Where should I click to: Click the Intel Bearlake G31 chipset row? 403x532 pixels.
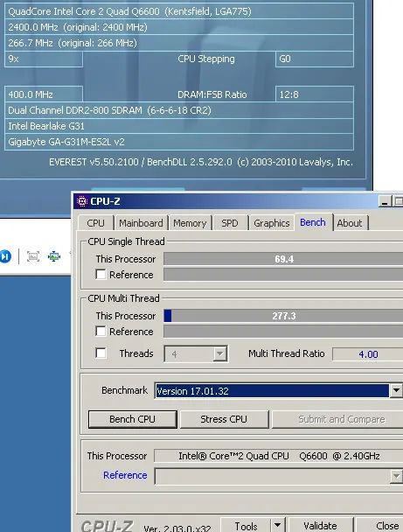pyautogui.click(x=179, y=126)
